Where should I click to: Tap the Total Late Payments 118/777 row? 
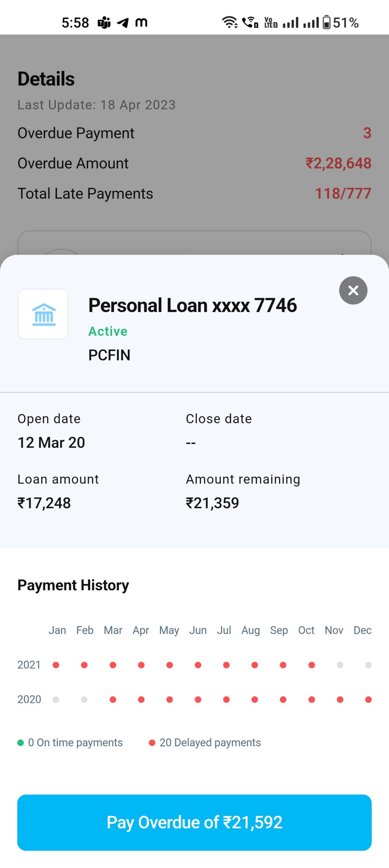point(194,194)
